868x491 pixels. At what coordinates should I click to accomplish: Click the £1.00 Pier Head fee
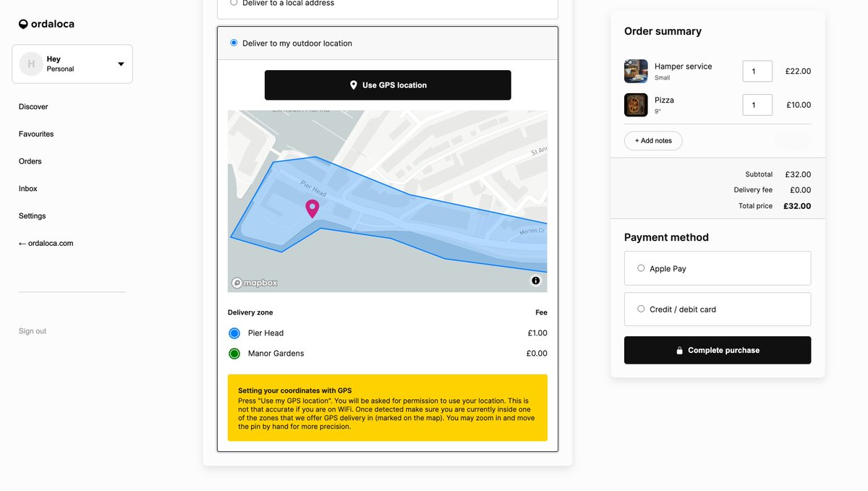[x=537, y=333]
